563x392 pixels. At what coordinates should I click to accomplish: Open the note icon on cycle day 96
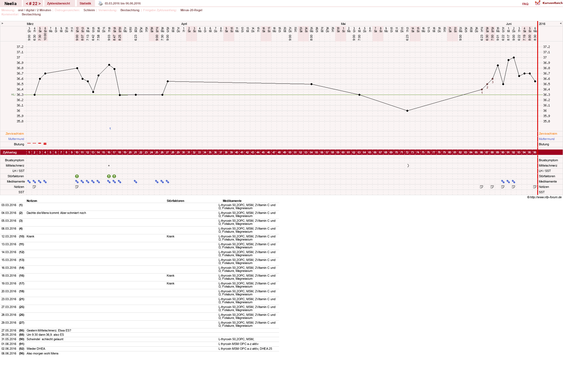[x=535, y=187]
